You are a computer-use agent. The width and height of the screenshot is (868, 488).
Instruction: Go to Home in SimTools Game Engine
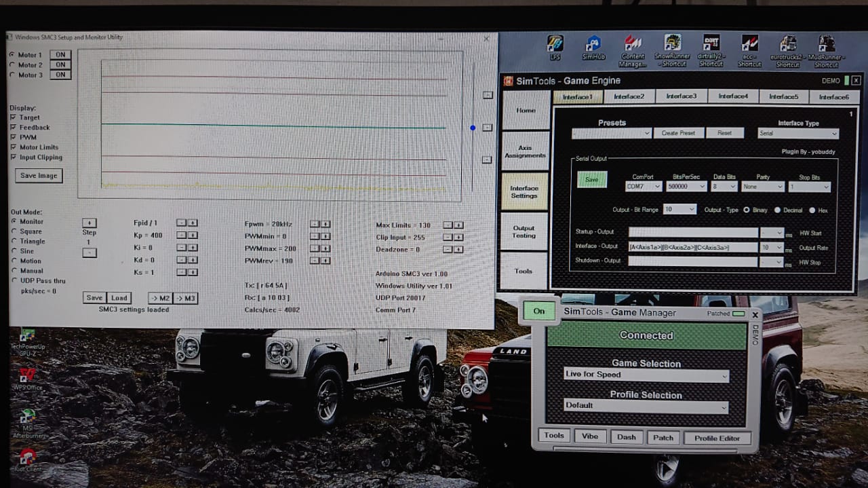(x=526, y=110)
